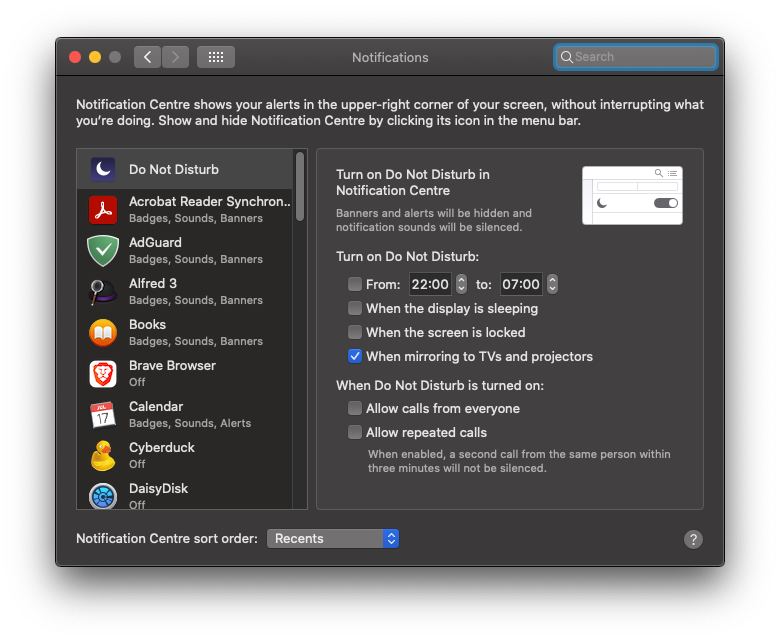
Task: Click the Do Not Disturb moon icon
Action: point(103,169)
